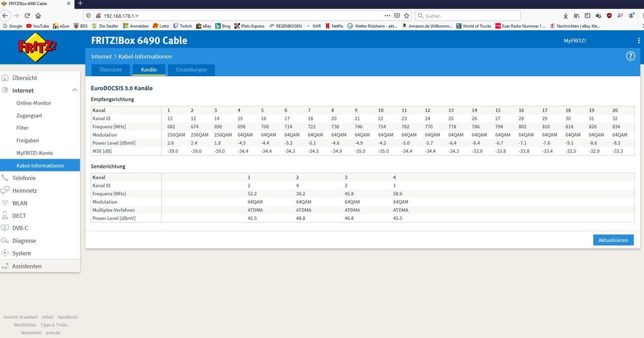The image size is (644, 338).
Task: Select Zugangsart in the sidebar
Action: coord(29,115)
